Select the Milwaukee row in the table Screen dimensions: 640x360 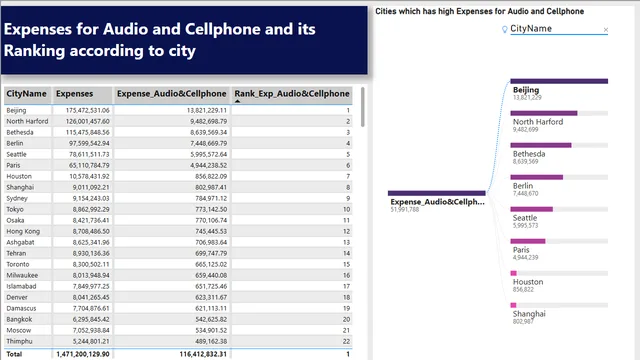click(178, 276)
